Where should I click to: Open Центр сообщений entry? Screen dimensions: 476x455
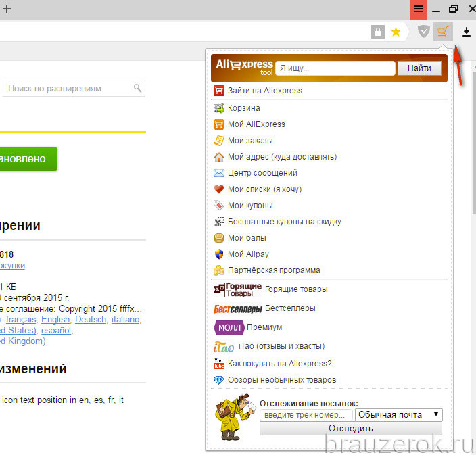(x=262, y=173)
